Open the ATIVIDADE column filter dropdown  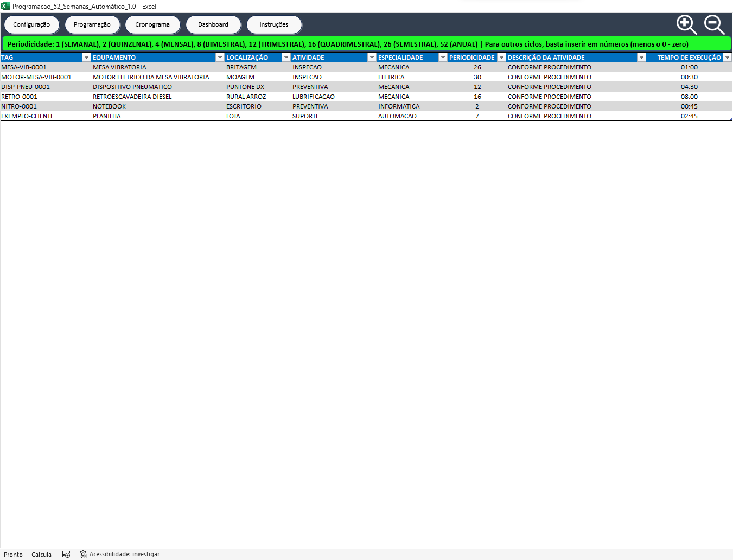[372, 58]
